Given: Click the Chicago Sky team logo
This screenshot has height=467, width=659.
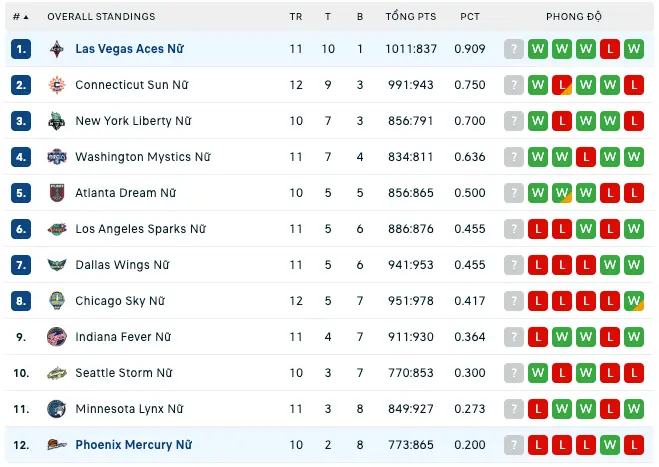Looking at the screenshot, I should tap(56, 301).
